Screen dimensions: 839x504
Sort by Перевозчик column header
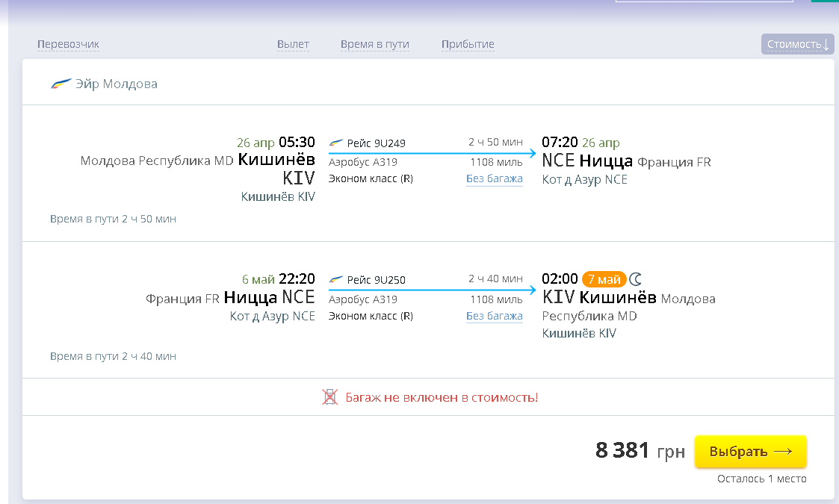[68, 44]
